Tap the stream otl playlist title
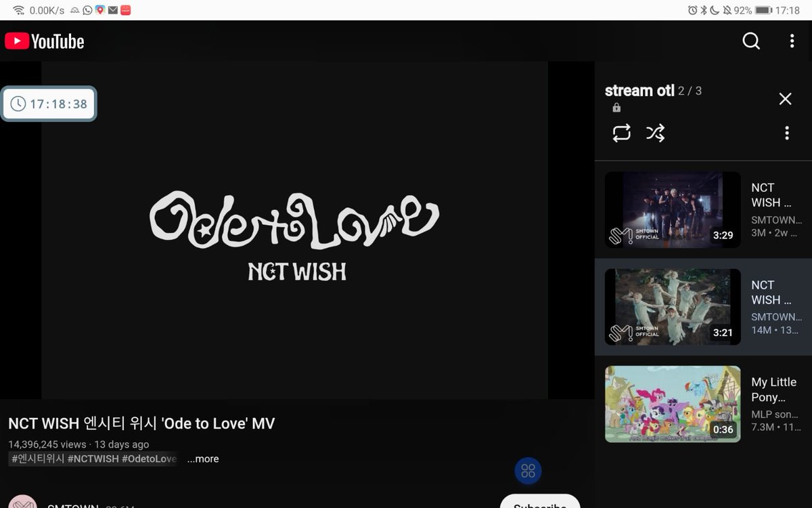The image size is (812, 508). [639, 91]
